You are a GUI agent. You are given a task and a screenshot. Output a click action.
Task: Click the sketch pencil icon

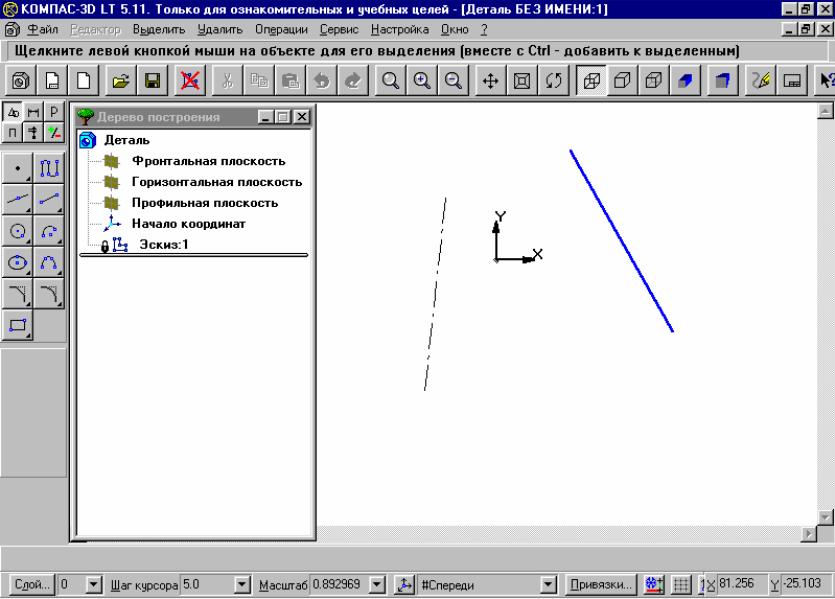tap(760, 81)
